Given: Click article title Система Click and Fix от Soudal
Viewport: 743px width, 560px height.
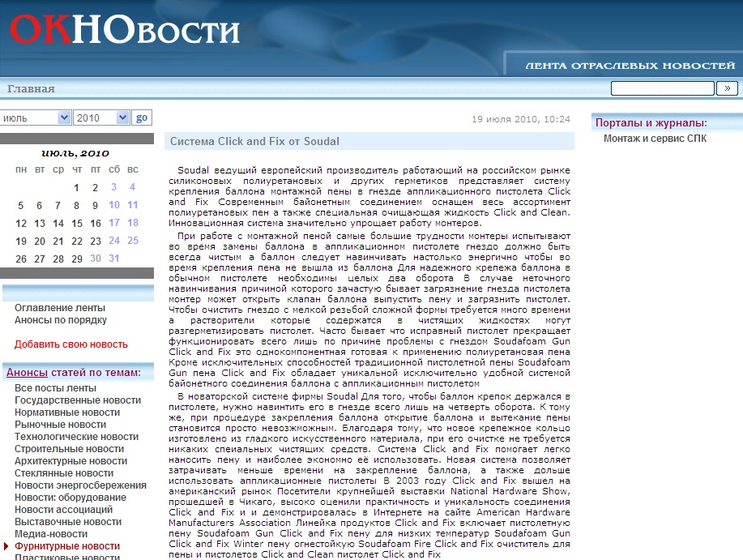Looking at the screenshot, I should 254,141.
